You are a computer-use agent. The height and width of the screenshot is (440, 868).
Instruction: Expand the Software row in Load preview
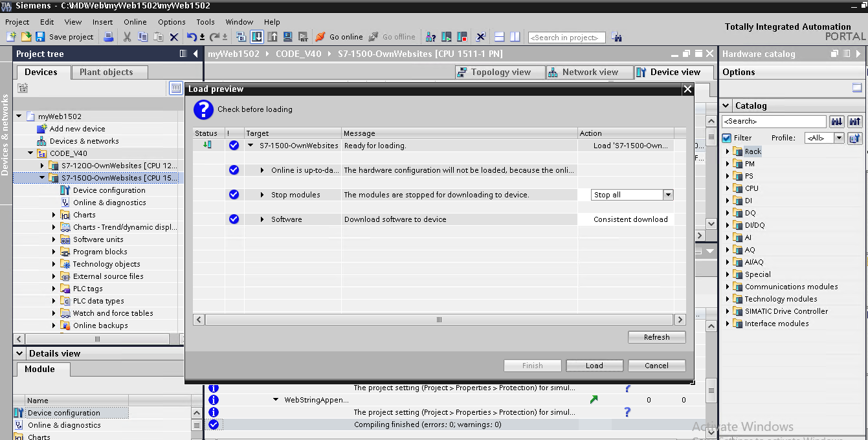[x=262, y=219]
